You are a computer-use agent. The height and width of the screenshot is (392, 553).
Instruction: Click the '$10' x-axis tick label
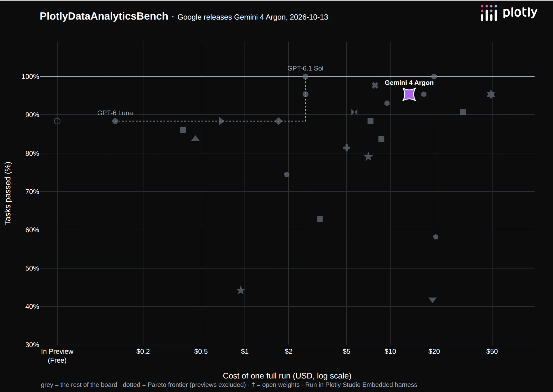pos(390,351)
